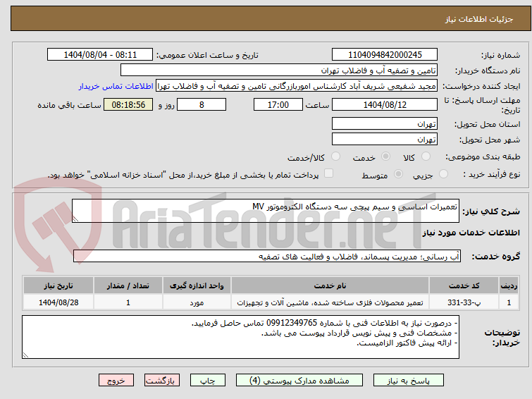Select the خدمت radio button
The height and width of the screenshot is (399, 532).
click(385, 156)
